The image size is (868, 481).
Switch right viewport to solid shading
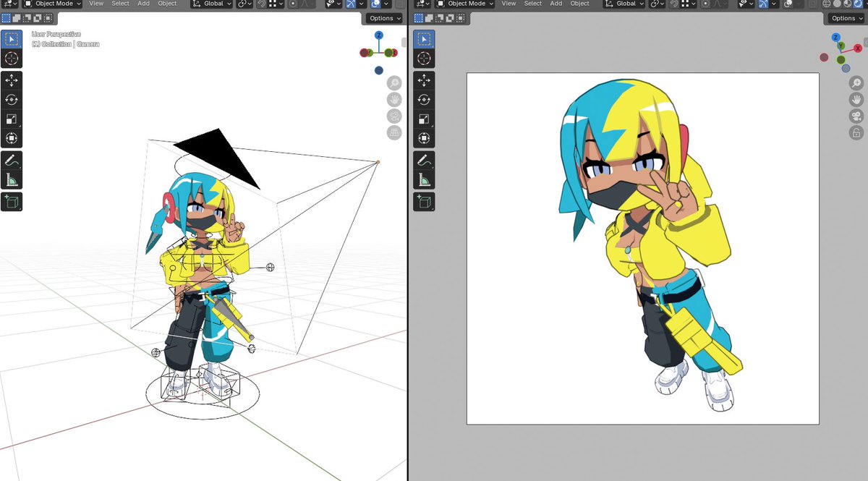[x=837, y=4]
